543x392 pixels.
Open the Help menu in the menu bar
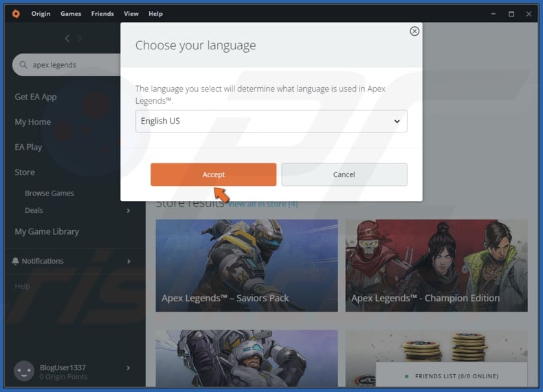pos(155,14)
